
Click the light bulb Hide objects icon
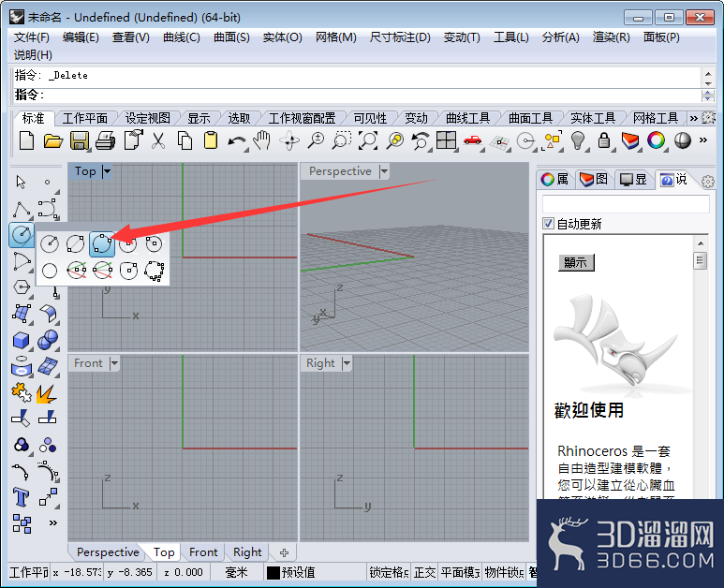pyautogui.click(x=578, y=140)
